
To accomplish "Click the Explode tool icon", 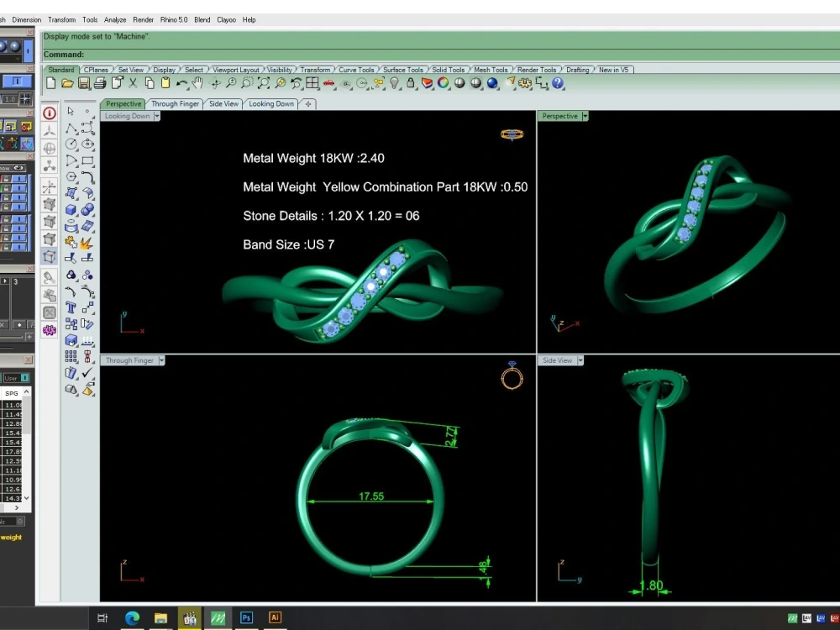I will [87, 242].
